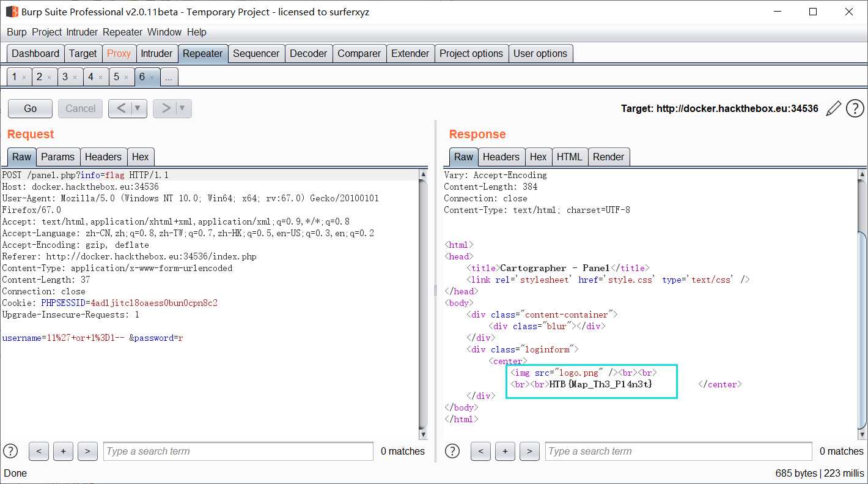Close Repeater tab 6 with its x

point(152,78)
